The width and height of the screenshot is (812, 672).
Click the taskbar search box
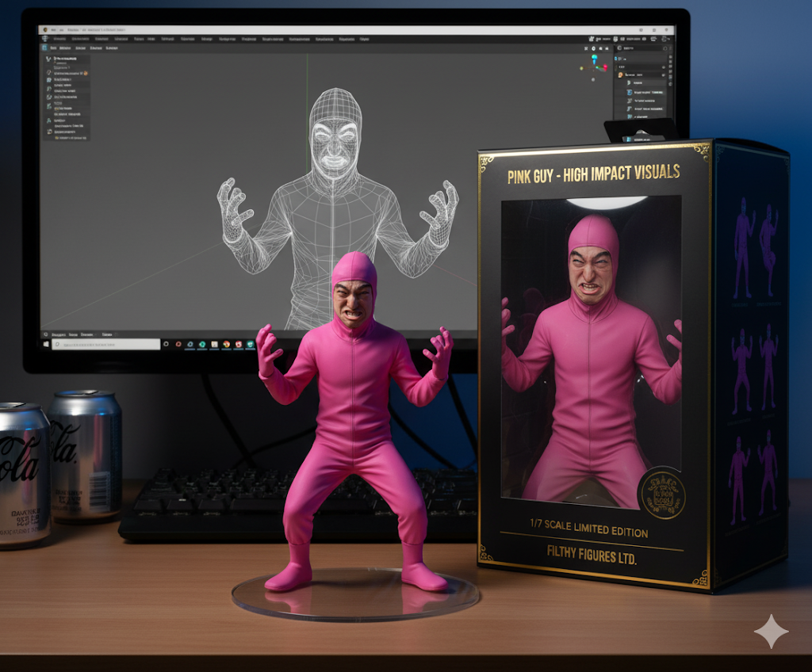[106, 344]
